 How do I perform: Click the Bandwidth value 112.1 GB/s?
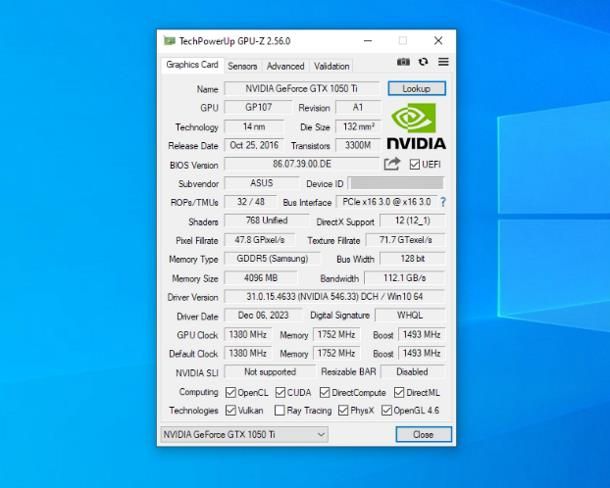405,278
